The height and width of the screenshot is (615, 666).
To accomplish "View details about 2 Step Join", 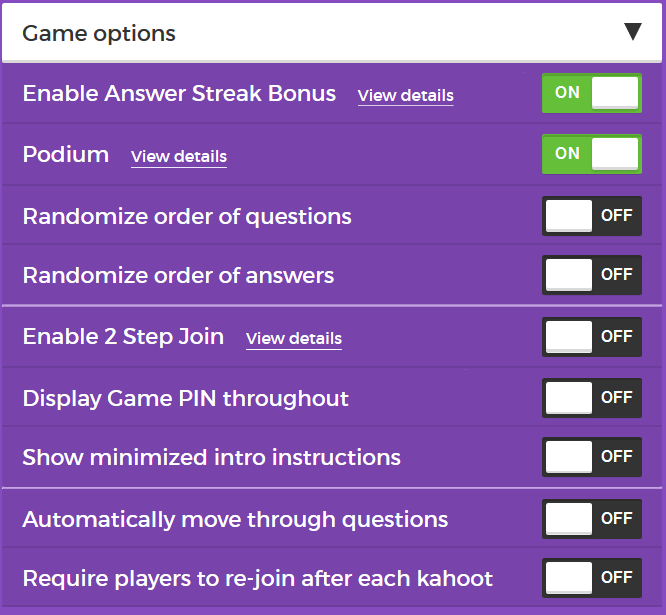I will click(x=293, y=338).
